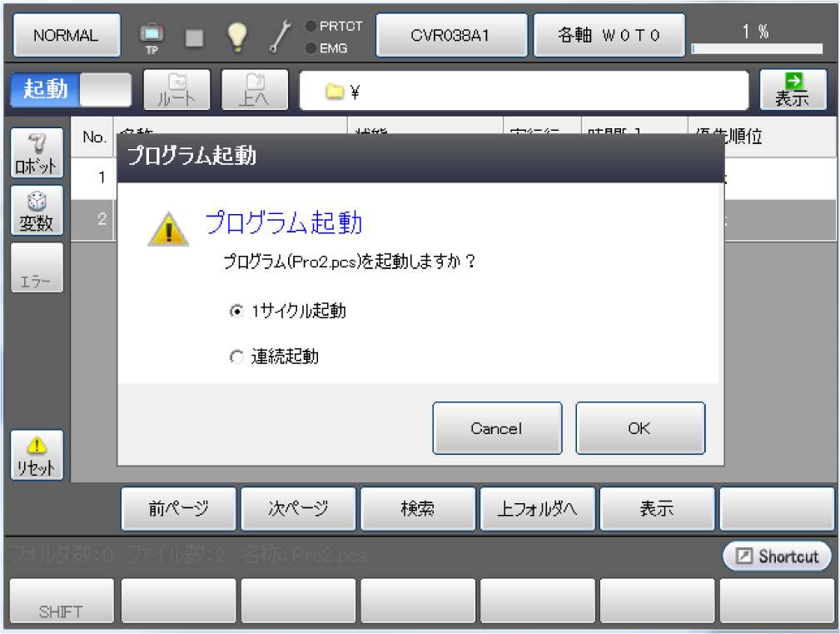Click the wrench maintenance icon
Image resolution: width=840 pixels, height=634 pixels.
(x=280, y=37)
